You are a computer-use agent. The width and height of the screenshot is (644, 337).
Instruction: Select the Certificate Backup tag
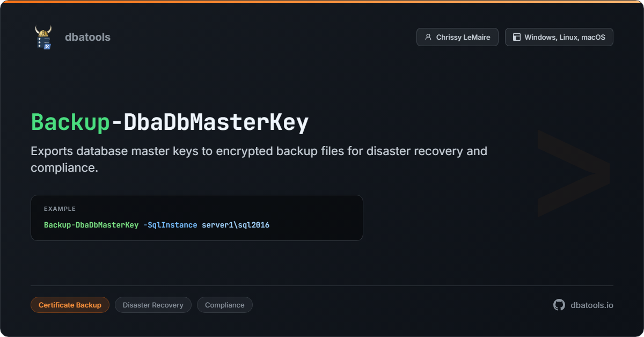pos(70,305)
